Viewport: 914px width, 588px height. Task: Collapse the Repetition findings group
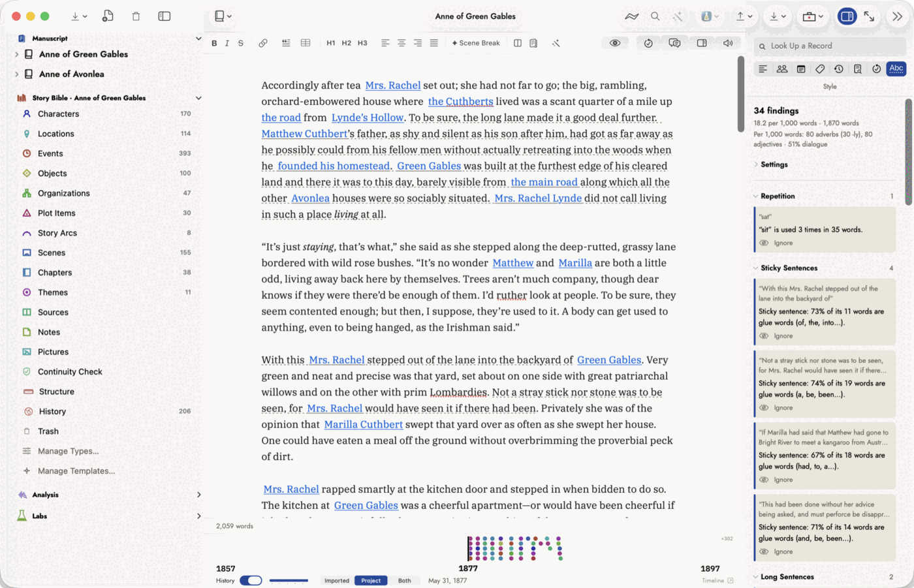click(x=756, y=196)
